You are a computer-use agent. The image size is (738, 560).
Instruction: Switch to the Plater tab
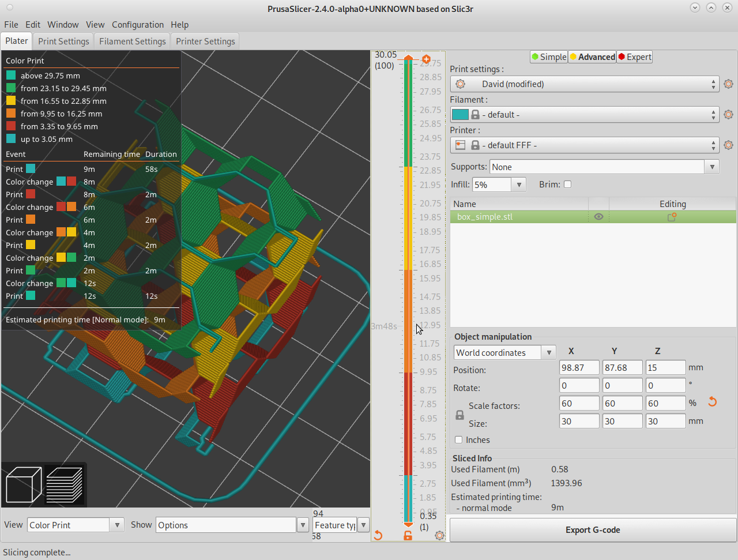click(17, 41)
